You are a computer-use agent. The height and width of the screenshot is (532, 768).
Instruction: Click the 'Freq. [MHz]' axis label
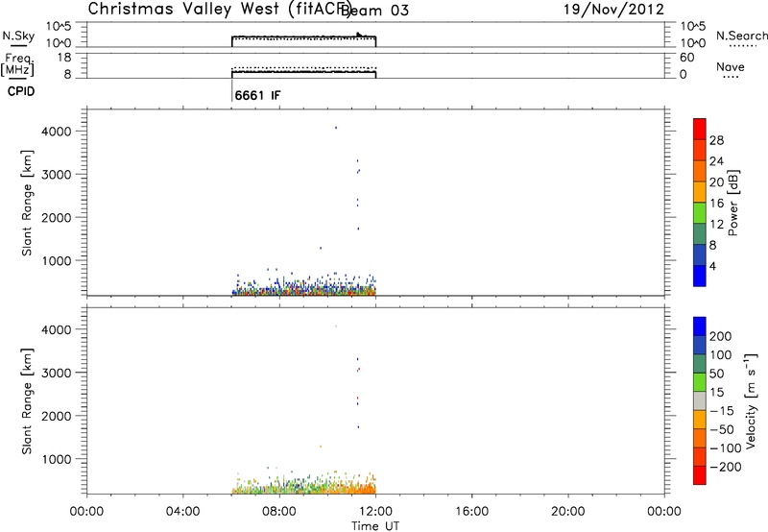click(x=17, y=64)
